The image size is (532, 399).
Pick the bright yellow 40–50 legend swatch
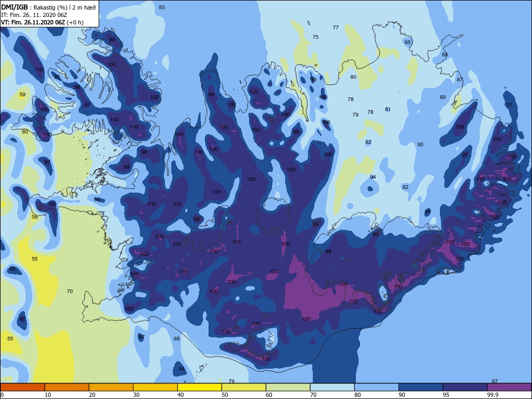199,387
